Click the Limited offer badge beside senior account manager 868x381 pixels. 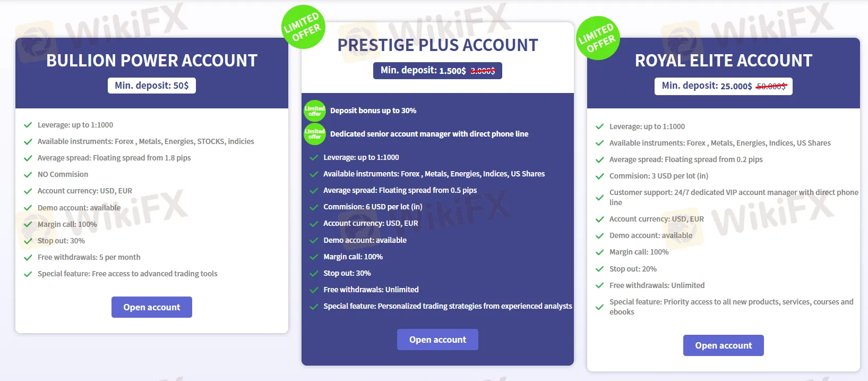pos(314,134)
